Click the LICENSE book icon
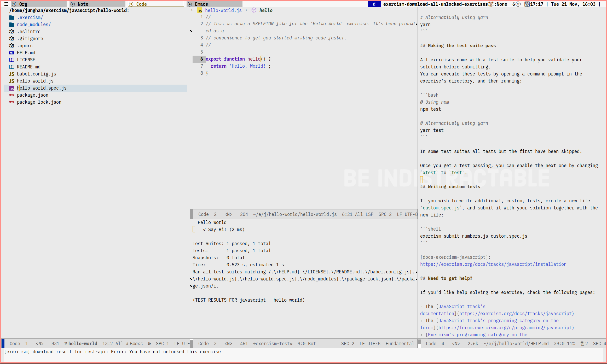This screenshot has height=364, width=607. coord(11,60)
